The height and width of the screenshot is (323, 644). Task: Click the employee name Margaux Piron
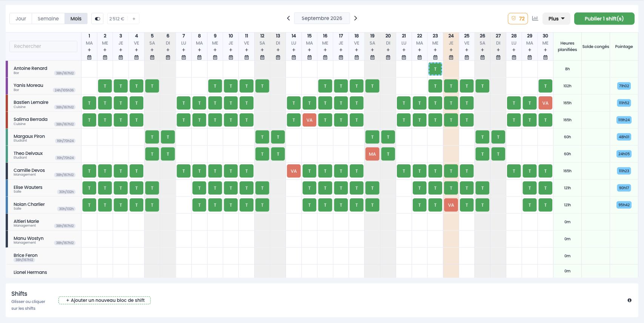tap(29, 136)
